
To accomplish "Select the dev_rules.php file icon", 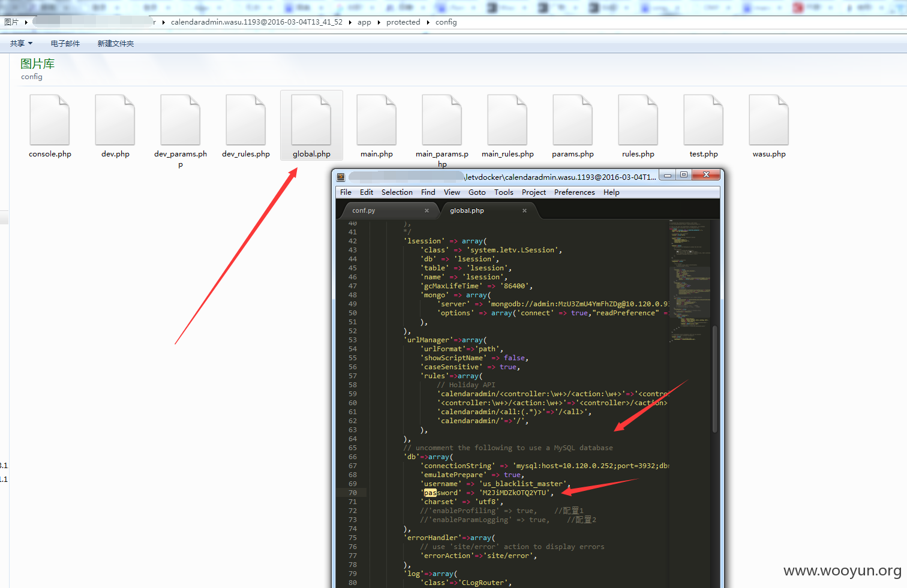I will 246,120.
